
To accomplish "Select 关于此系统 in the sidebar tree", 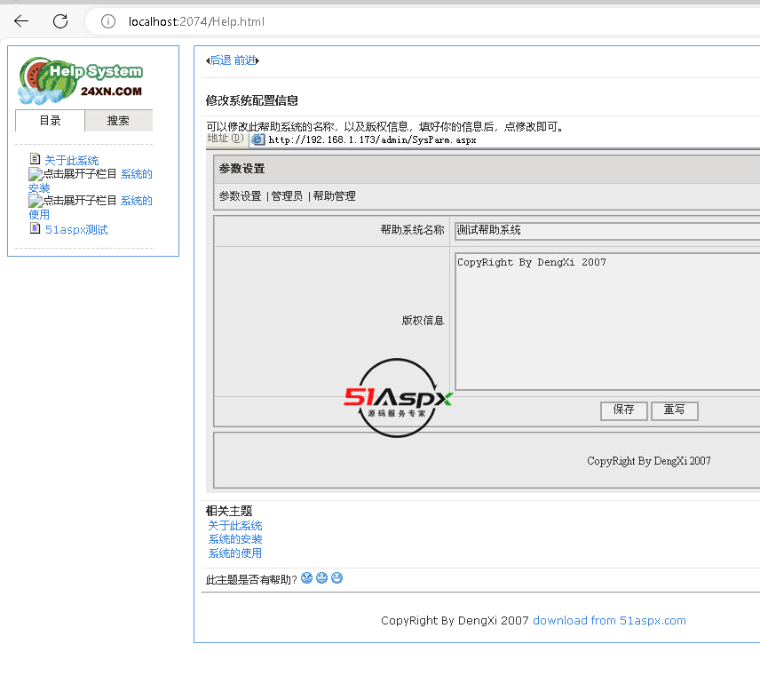I will [x=72, y=161].
